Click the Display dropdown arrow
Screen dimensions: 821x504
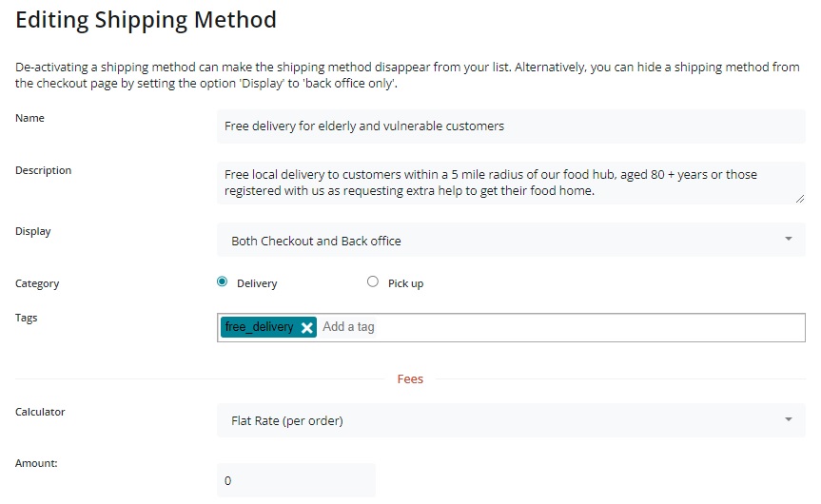[x=788, y=240]
